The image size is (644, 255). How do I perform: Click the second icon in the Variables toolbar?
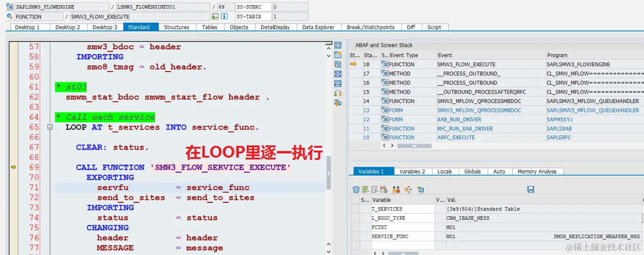(x=366, y=189)
